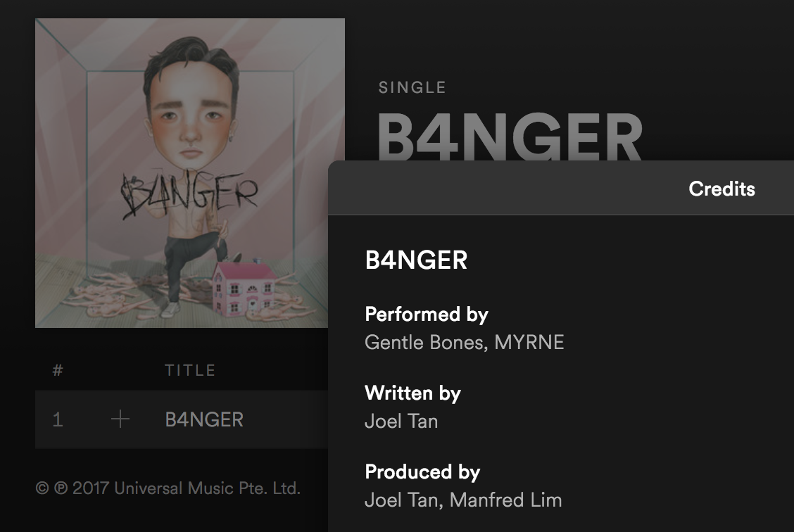Viewport: 794px width, 532px height.
Task: Open the MYRNE performer link
Action: [529, 343]
